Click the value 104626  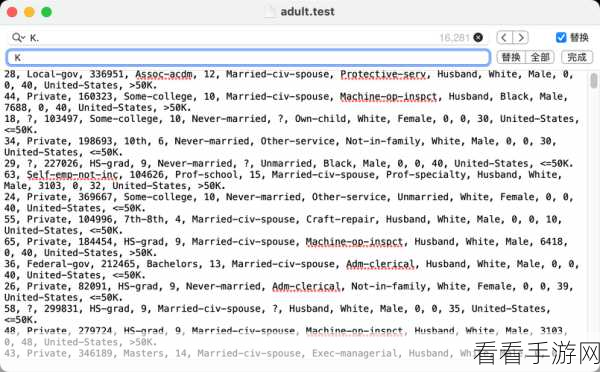[x=147, y=175]
